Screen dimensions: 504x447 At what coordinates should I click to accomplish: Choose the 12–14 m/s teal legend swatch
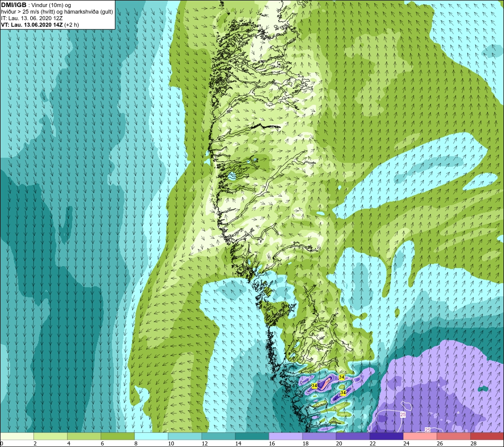(218, 436)
